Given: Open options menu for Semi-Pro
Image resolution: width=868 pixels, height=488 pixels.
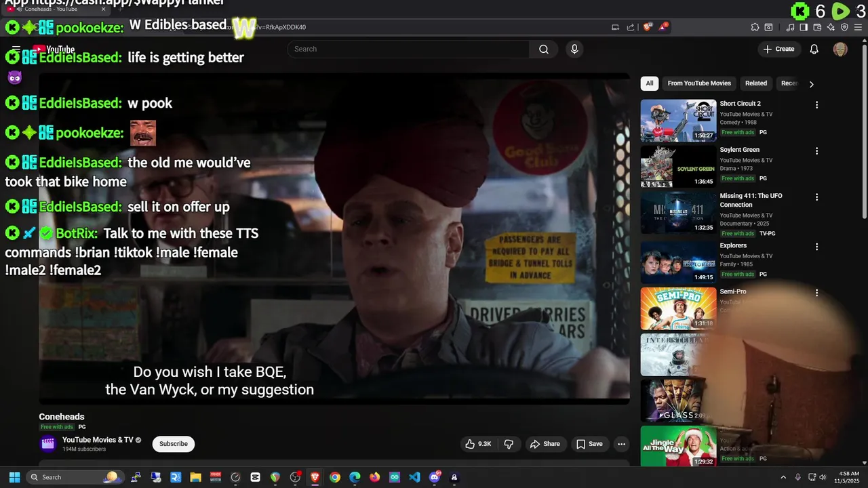Looking at the screenshot, I should [816, 293].
